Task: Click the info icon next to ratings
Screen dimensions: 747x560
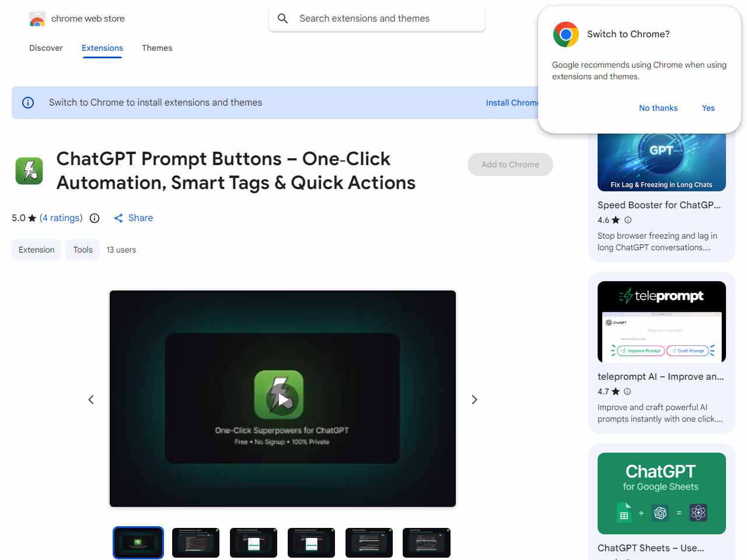Action: [x=95, y=218]
